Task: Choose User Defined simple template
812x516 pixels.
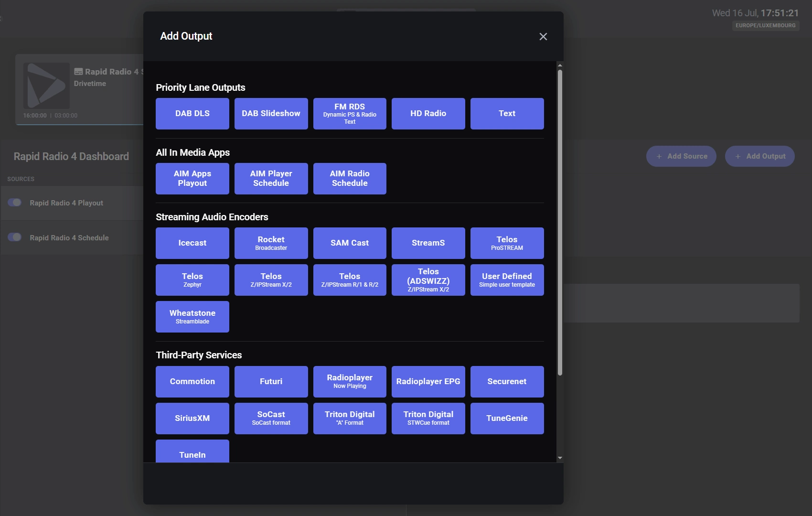Action: (507, 280)
